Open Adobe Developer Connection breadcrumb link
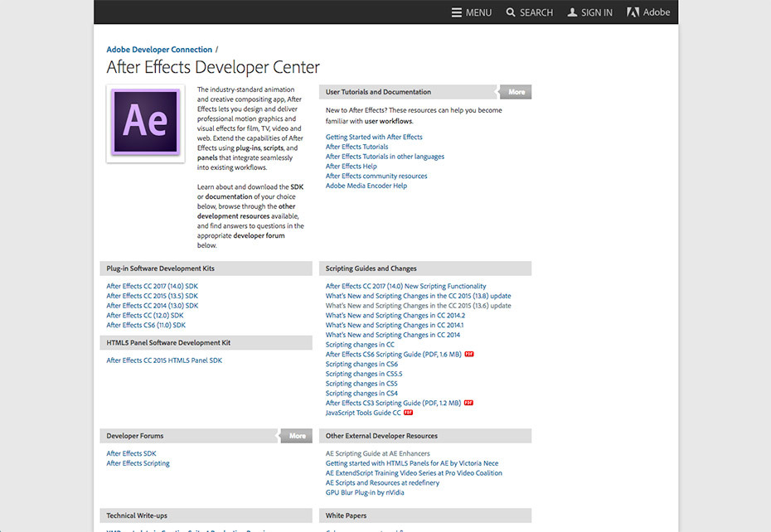Screen dimensions: 771x532 (159, 50)
